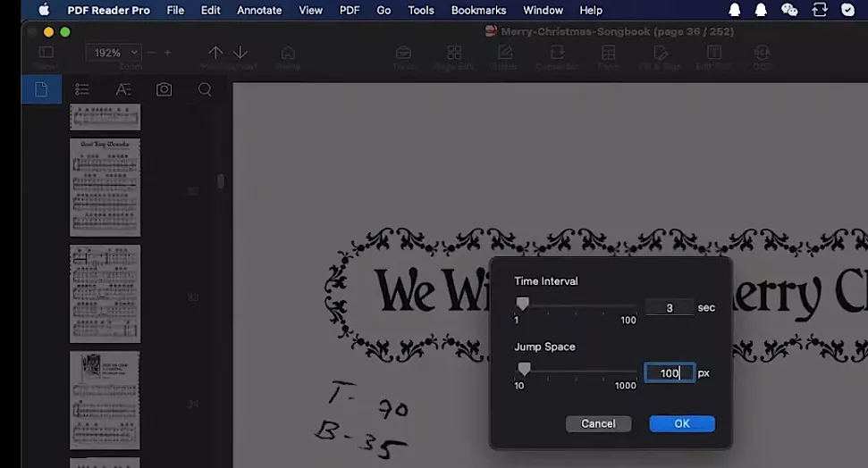Focus the Time Interval seconds field

pyautogui.click(x=670, y=307)
